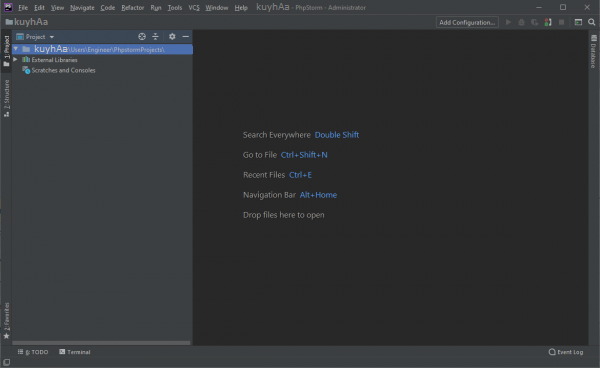Screen dimensions: 600x368
Task: Toggle the Favorites side tab
Action: [6, 320]
